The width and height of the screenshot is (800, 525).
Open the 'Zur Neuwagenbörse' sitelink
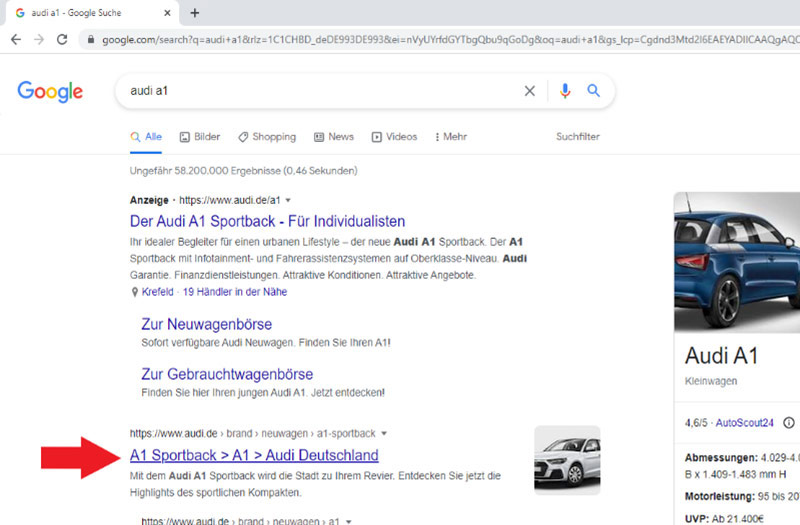pos(207,324)
